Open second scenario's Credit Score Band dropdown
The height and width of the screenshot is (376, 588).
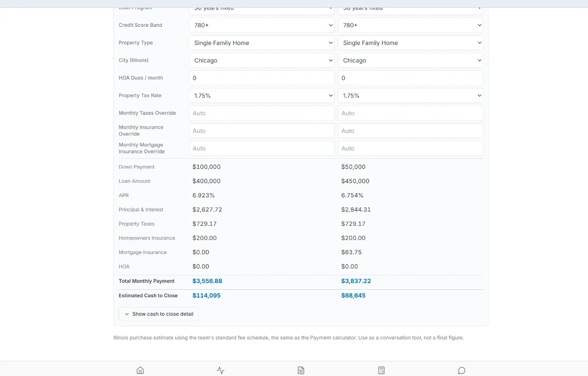[x=410, y=25]
